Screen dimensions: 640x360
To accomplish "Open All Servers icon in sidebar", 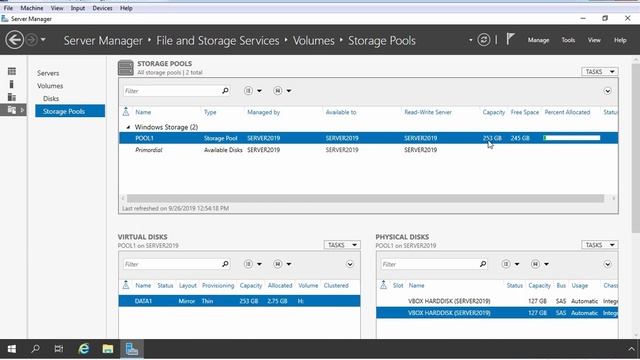I will pyautogui.click(x=12, y=97).
